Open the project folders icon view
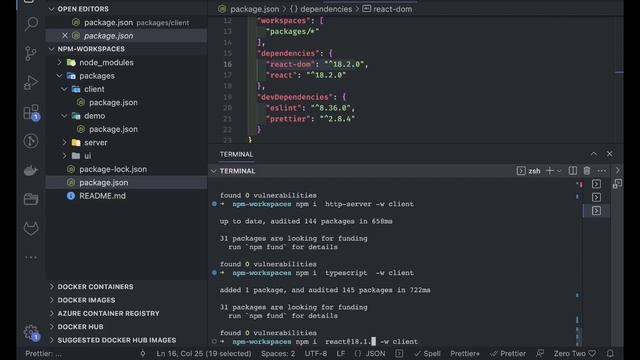Screen dimensions: 640x360 pos(31,199)
